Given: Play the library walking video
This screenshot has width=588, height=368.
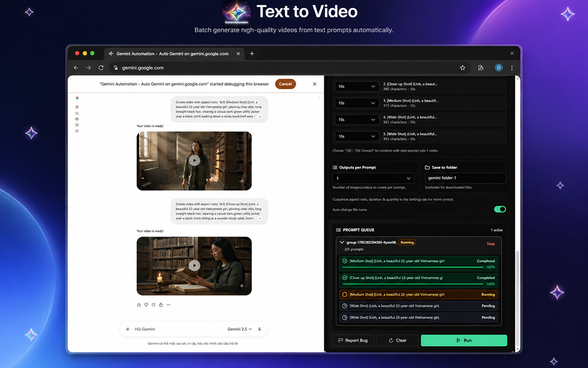Looking at the screenshot, I should click(x=194, y=161).
